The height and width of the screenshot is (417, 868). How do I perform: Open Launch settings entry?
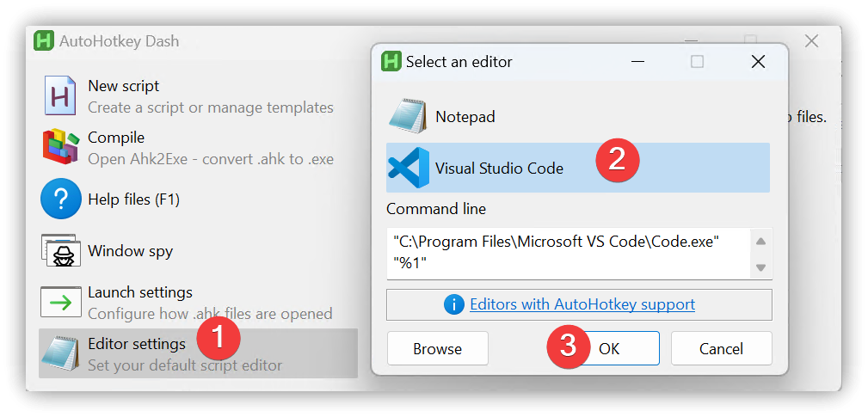coord(198,302)
